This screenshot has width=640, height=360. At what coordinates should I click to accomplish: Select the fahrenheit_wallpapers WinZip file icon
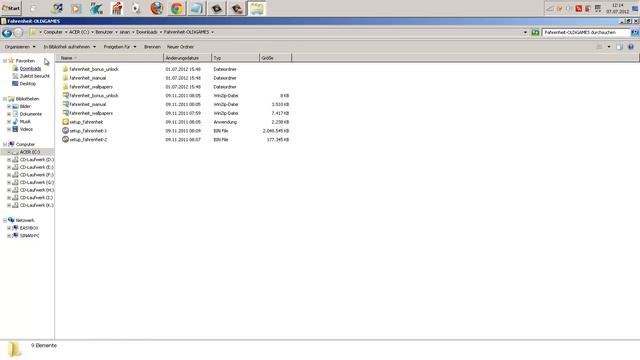(65, 113)
